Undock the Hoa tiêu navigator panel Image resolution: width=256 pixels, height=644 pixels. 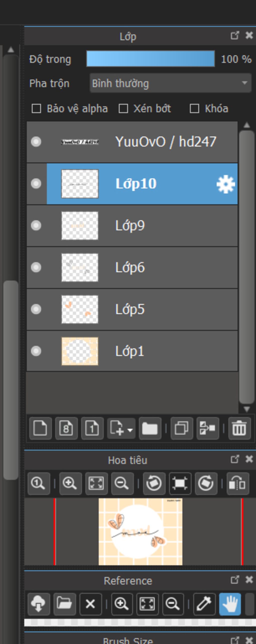pyautogui.click(x=234, y=459)
